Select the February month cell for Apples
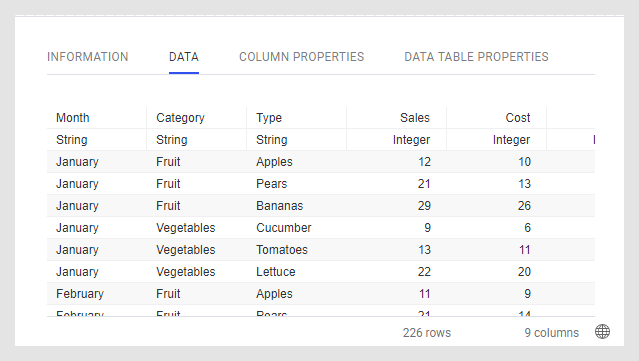Viewport: 639px width, 361px height. coord(80,294)
